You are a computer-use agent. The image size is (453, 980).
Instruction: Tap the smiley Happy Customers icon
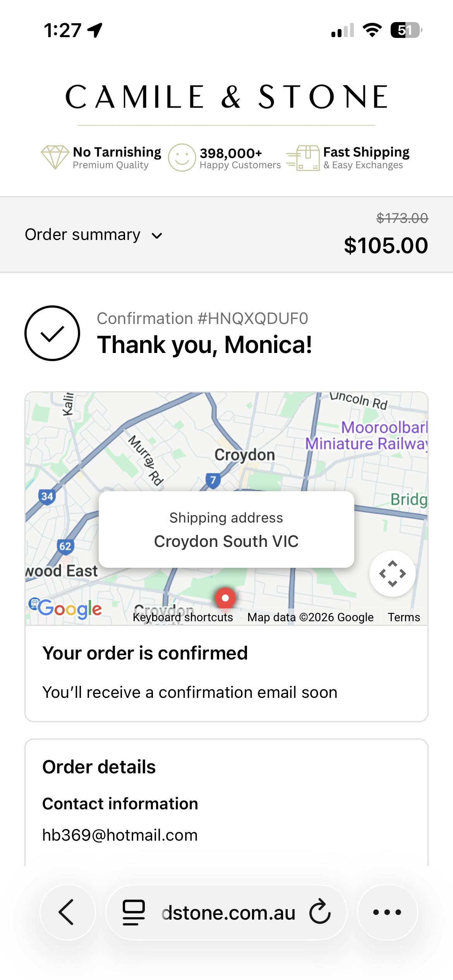click(x=182, y=158)
